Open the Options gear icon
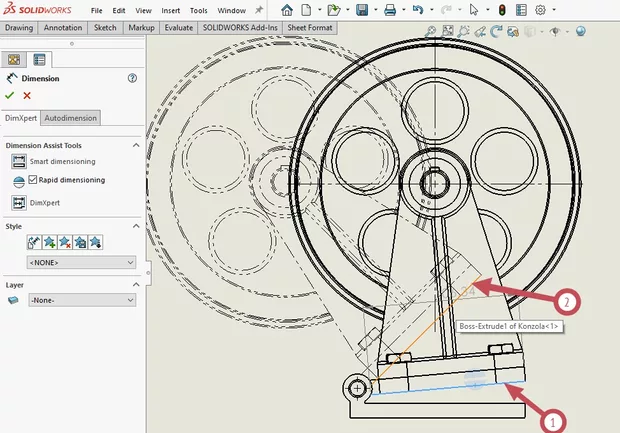Screen dimensions: 620x433 click(x=541, y=10)
